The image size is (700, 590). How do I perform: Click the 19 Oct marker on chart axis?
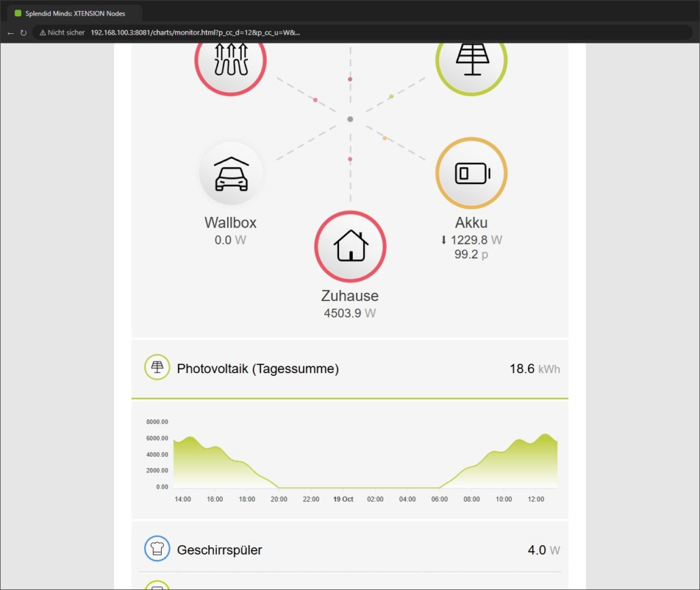343,499
